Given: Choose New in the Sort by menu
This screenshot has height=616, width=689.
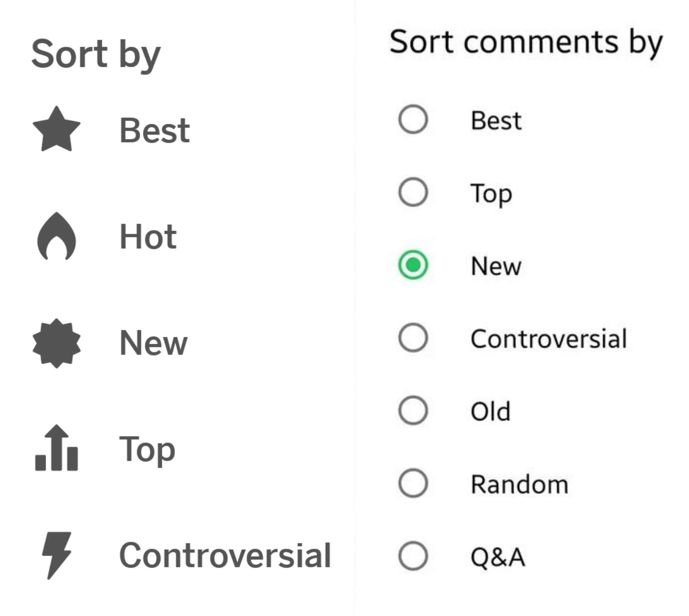Looking at the screenshot, I should [154, 343].
